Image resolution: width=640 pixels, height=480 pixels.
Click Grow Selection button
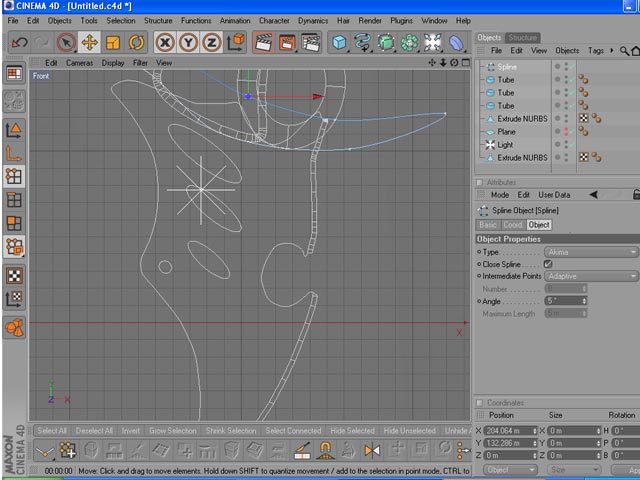pyautogui.click(x=173, y=431)
